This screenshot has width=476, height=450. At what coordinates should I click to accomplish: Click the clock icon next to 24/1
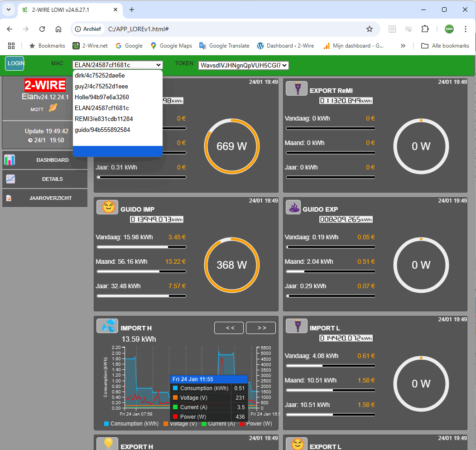coord(30,140)
